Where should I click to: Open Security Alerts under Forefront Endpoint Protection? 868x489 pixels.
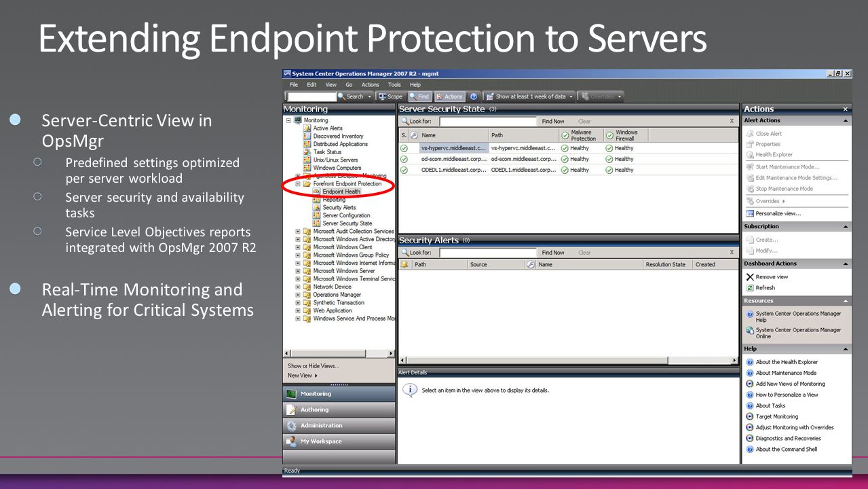[339, 208]
